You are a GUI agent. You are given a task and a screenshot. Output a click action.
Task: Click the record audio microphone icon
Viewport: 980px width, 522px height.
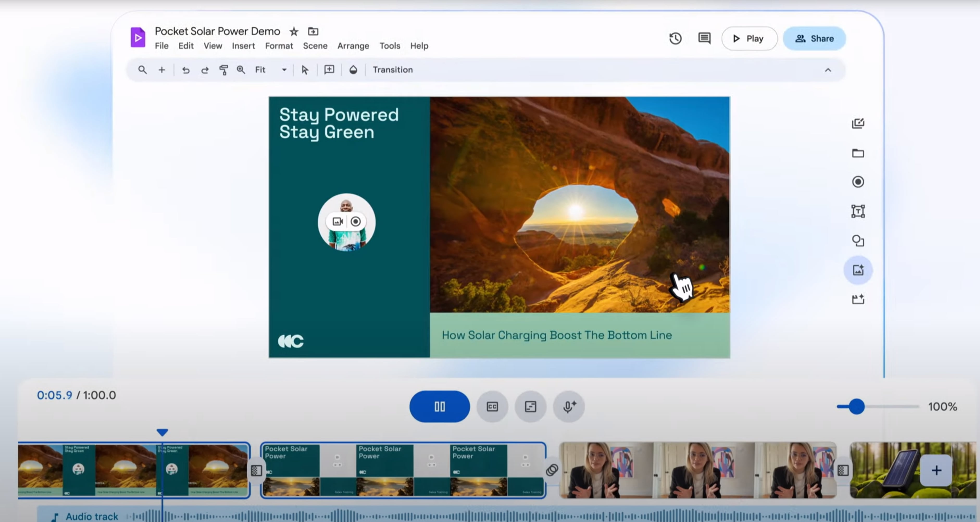pyautogui.click(x=569, y=407)
